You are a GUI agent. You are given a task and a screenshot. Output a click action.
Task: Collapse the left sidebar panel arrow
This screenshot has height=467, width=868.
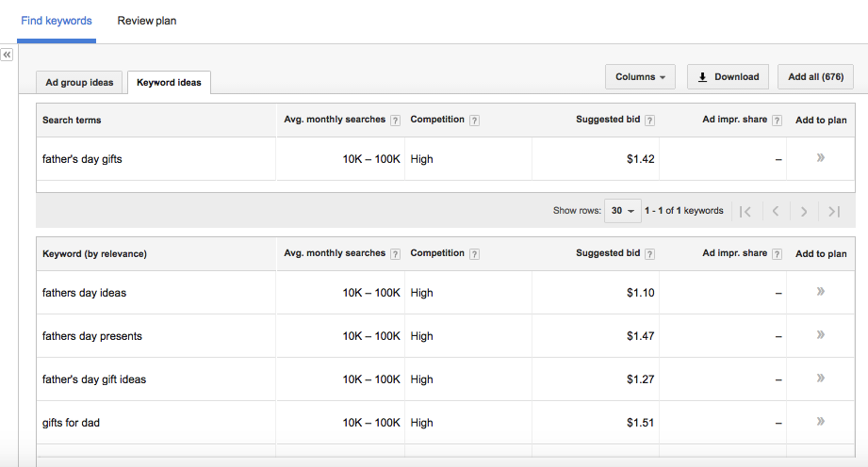point(7,56)
